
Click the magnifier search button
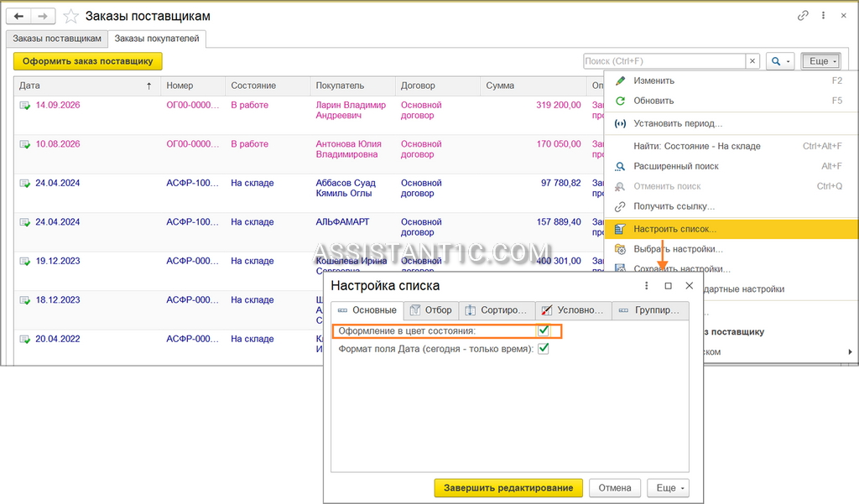click(x=776, y=61)
